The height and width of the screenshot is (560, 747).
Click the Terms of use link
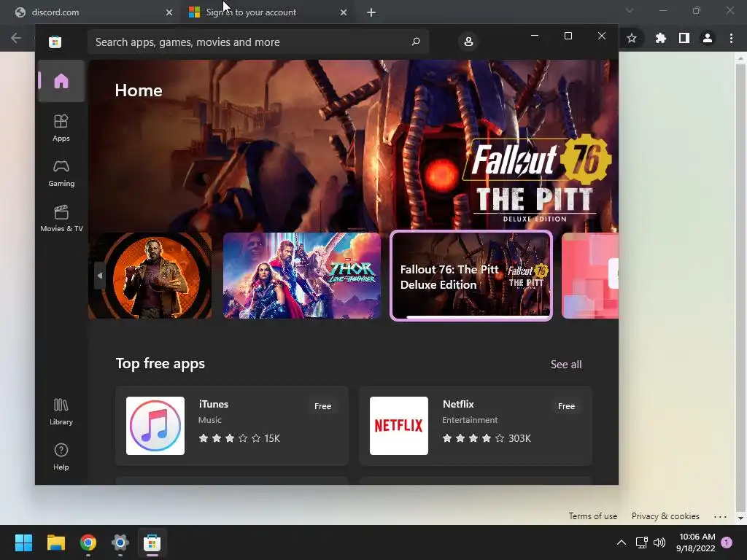[x=592, y=516]
